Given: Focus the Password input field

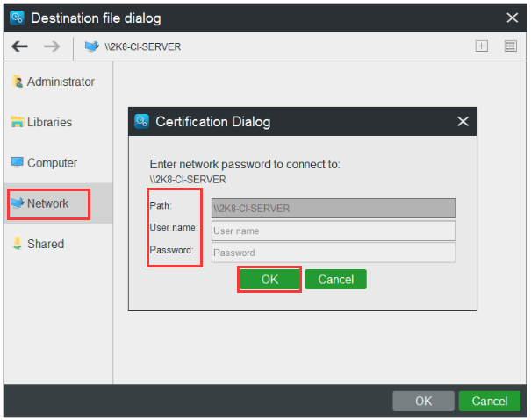Looking at the screenshot, I should click(x=334, y=253).
